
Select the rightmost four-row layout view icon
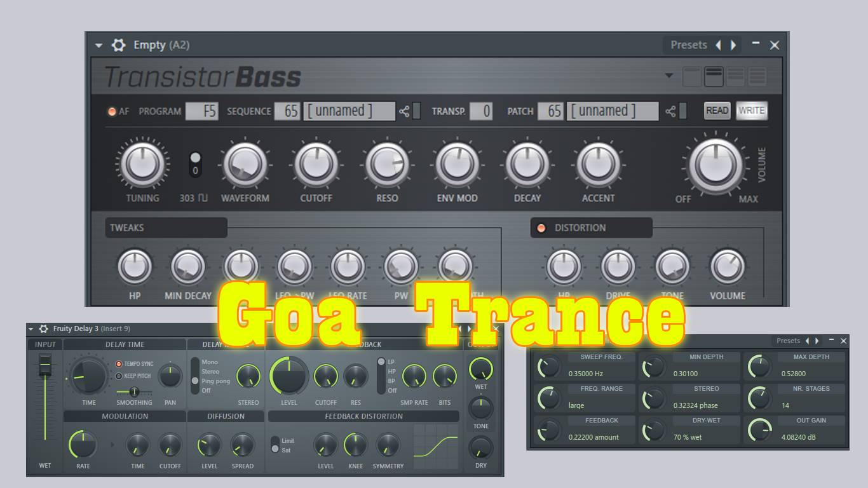coord(757,76)
